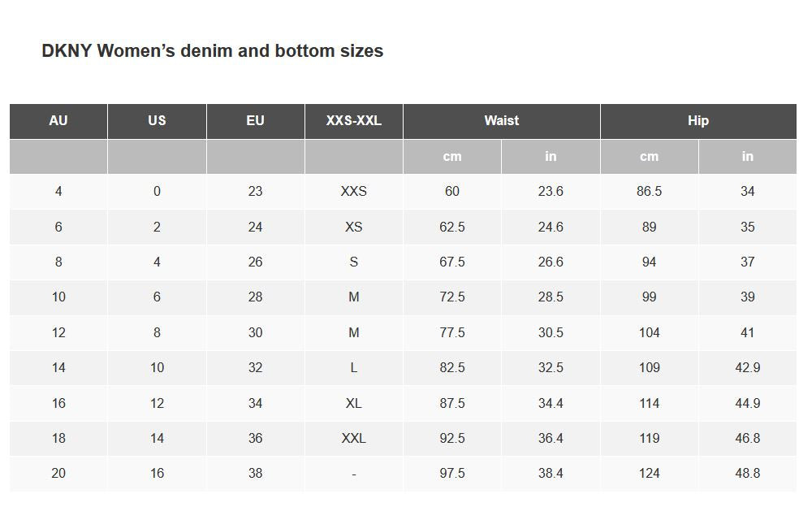Viewport: 812px width, 520px height.
Task: Click the 48.8 hip inches cell
Action: click(x=747, y=474)
